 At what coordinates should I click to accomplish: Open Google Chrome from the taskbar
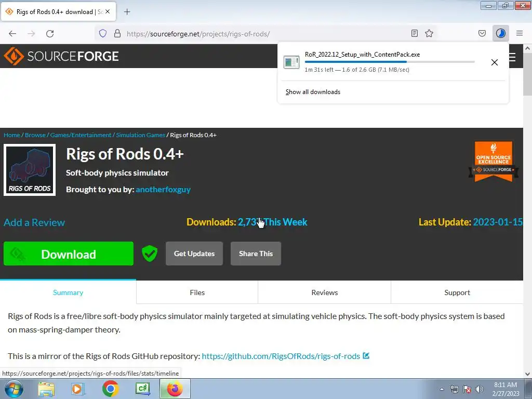[110, 389]
